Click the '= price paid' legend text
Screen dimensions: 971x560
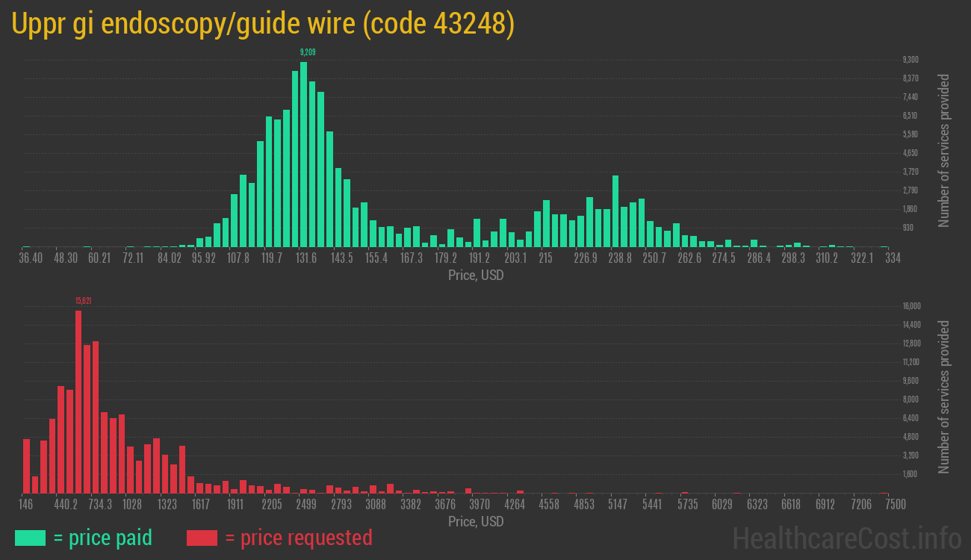click(103, 538)
